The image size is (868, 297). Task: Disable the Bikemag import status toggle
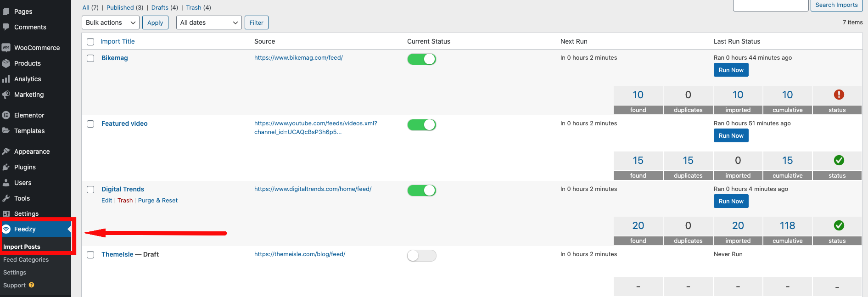[x=421, y=59]
